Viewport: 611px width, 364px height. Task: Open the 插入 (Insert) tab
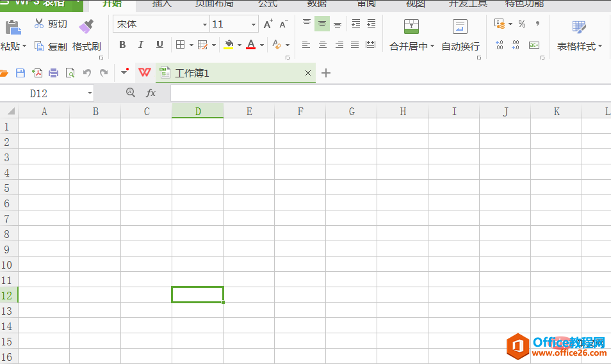(x=161, y=4)
